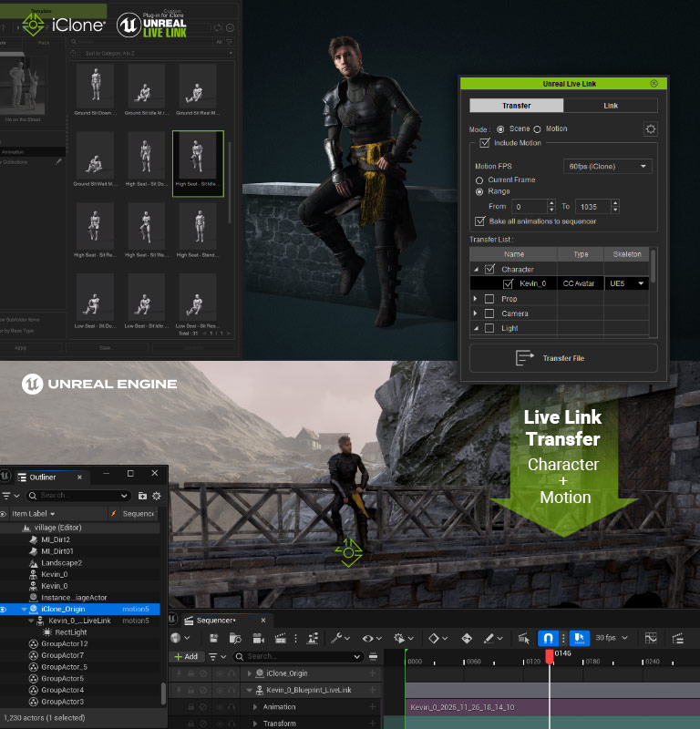Screen dimensions: 700x729
Task: Open the Outliner filter options icon
Action: coord(10,496)
